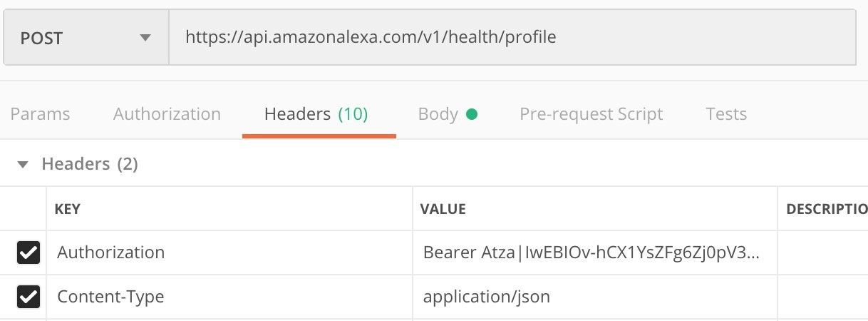868x321 pixels.
Task: Switch to the Tests tab
Action: pos(725,114)
